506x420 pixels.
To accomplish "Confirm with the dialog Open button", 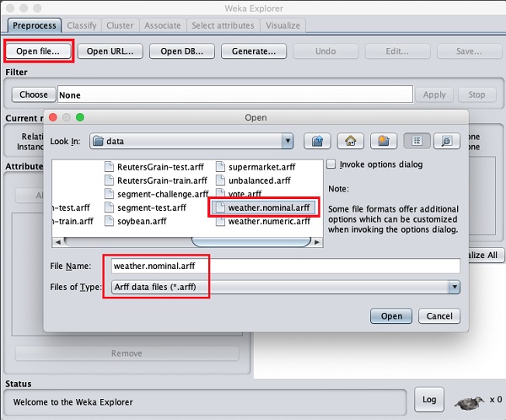I will click(391, 316).
